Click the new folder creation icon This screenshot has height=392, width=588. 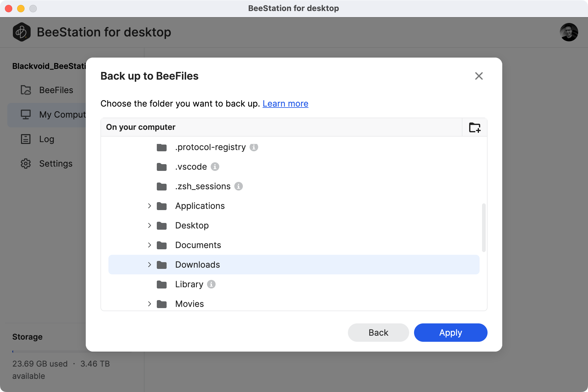(474, 128)
